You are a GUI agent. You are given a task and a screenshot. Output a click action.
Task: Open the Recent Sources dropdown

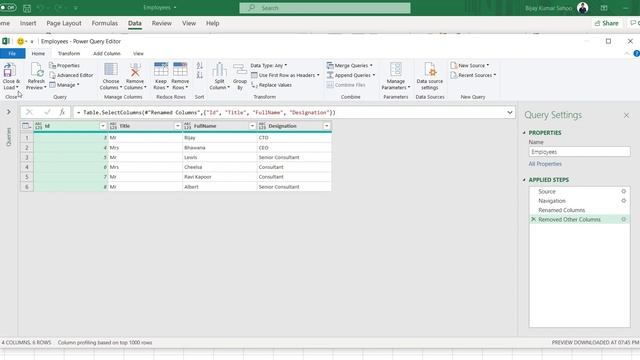coord(473,75)
